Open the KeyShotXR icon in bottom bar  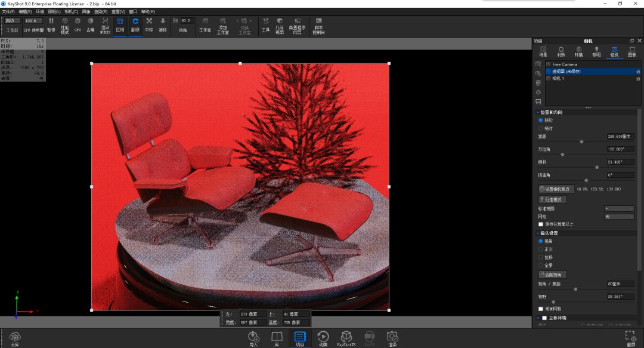click(x=346, y=339)
